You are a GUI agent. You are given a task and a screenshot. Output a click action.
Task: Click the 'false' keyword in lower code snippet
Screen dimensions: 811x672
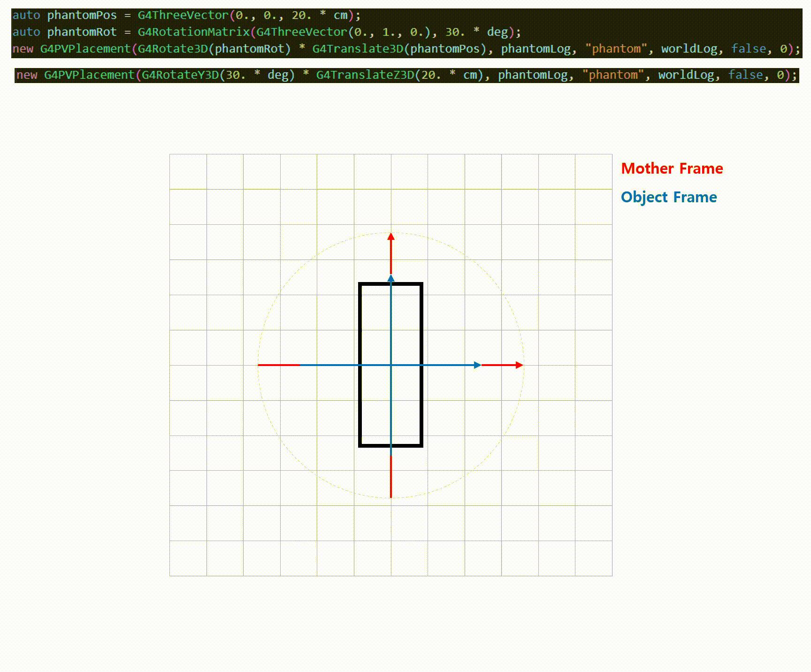click(x=745, y=76)
